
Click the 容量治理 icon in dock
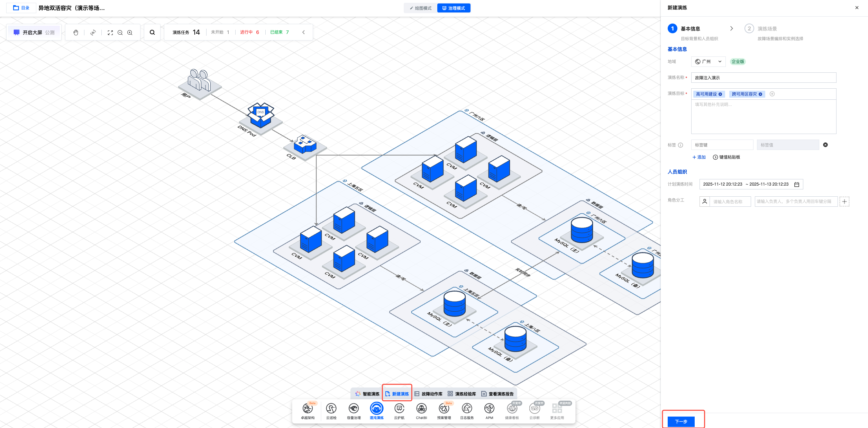tap(354, 409)
